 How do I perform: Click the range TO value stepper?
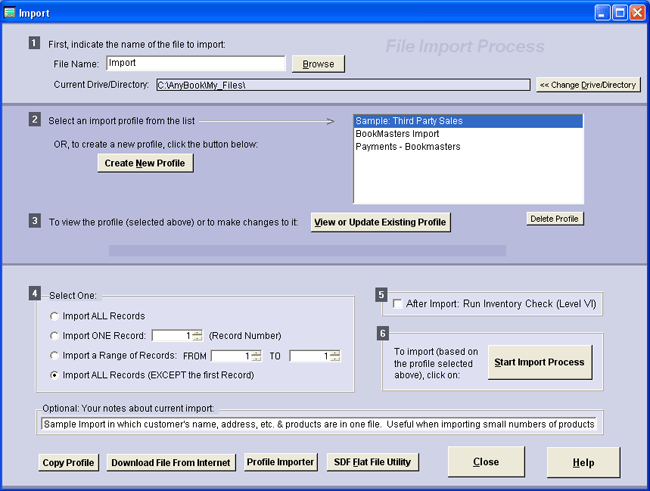click(x=335, y=355)
